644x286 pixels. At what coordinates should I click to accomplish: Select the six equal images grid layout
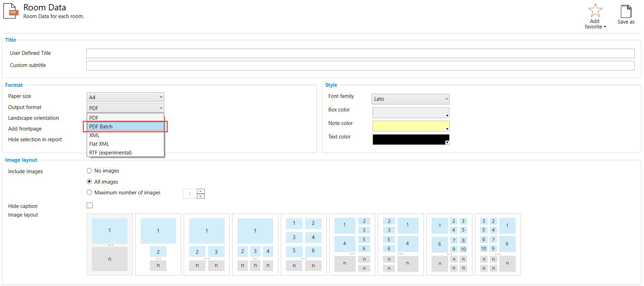[304, 244]
